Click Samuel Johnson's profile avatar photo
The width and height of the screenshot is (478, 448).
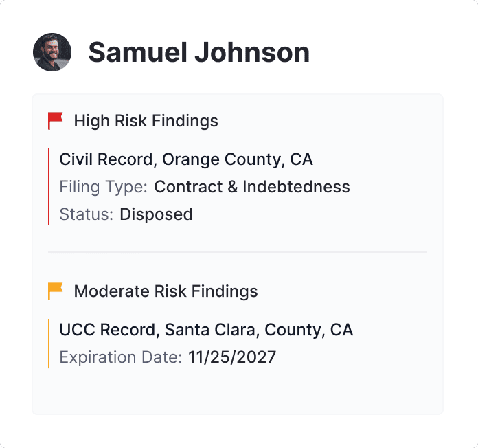[x=52, y=52]
